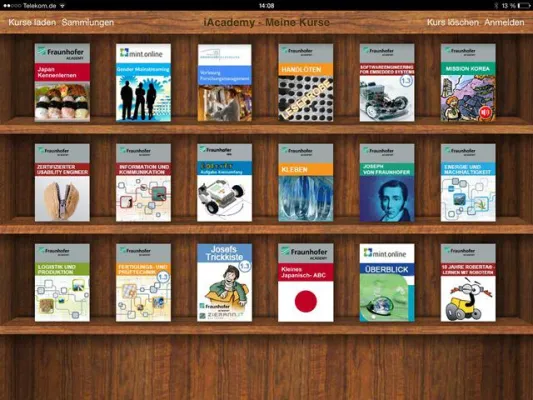533x400 pixels.
Task: Open Sammlungen from the top bar
Action: 88,22
